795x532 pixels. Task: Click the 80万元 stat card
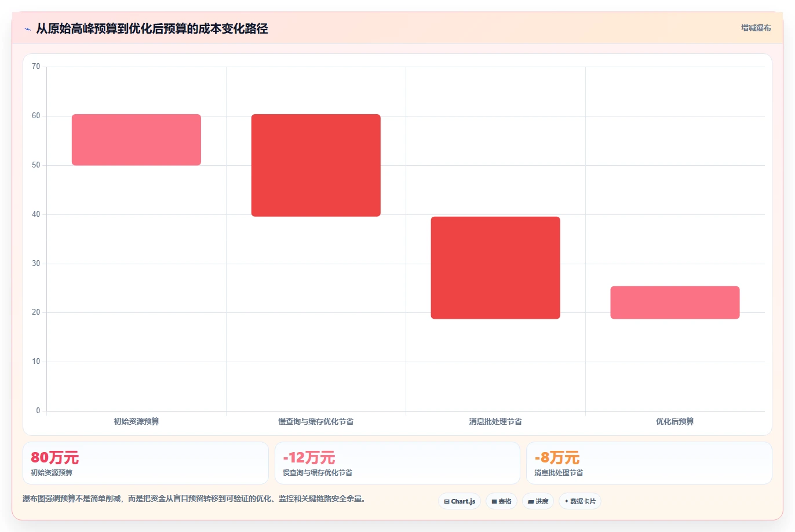pos(145,463)
